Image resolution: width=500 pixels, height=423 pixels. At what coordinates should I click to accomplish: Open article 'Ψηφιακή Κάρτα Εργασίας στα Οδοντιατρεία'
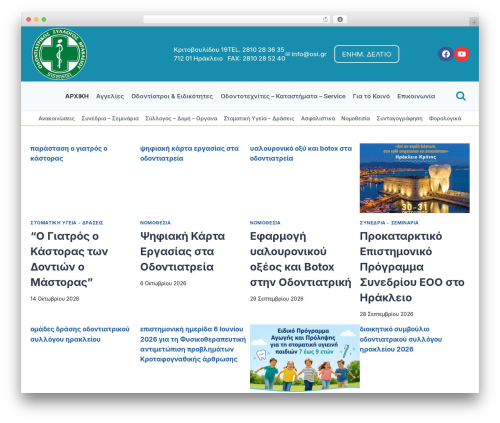pyautogui.click(x=182, y=251)
